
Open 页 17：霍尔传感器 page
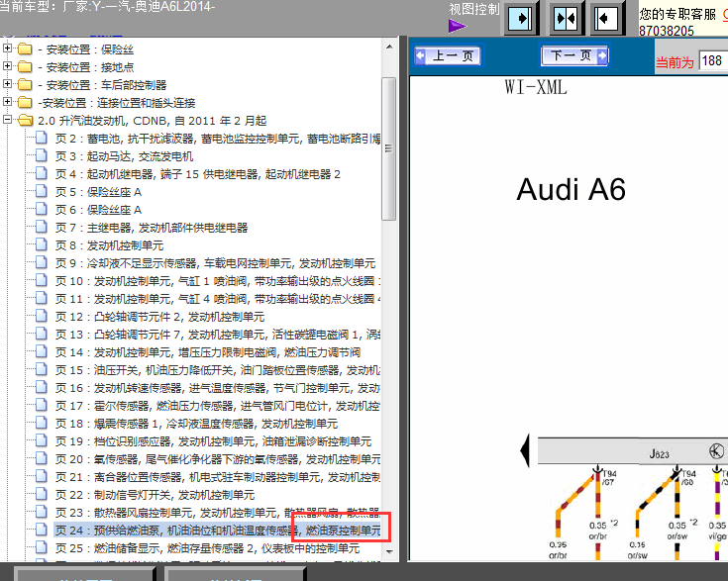point(218,406)
